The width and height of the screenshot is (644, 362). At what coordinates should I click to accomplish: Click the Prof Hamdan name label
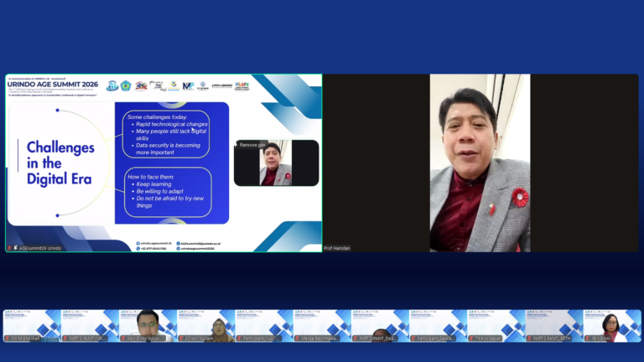[337, 248]
